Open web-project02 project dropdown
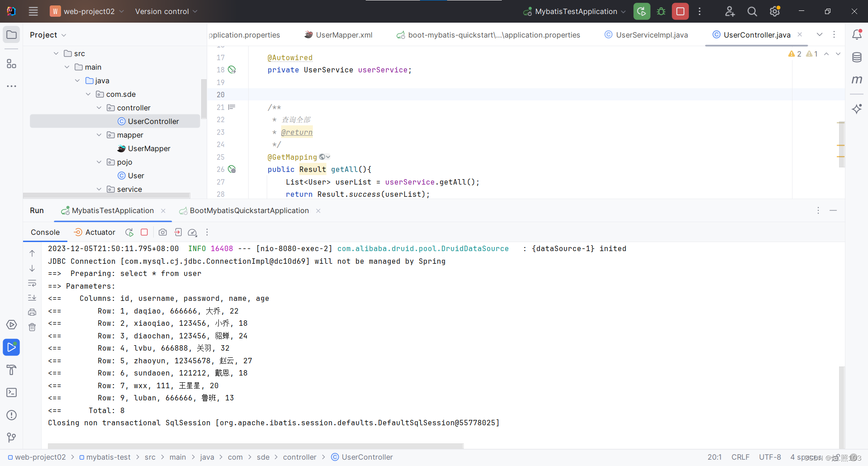 (x=87, y=11)
